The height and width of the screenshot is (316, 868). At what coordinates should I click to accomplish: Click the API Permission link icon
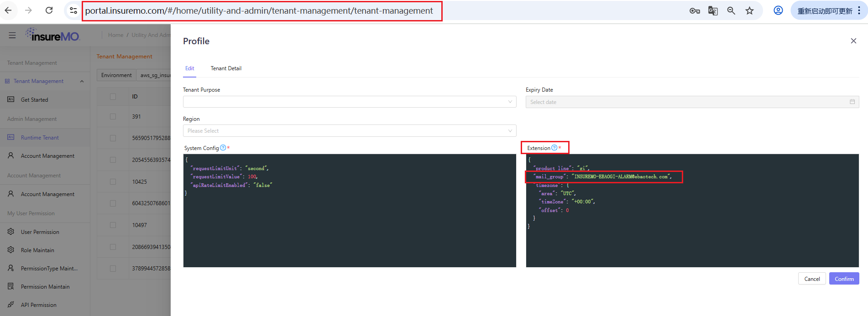pos(10,305)
